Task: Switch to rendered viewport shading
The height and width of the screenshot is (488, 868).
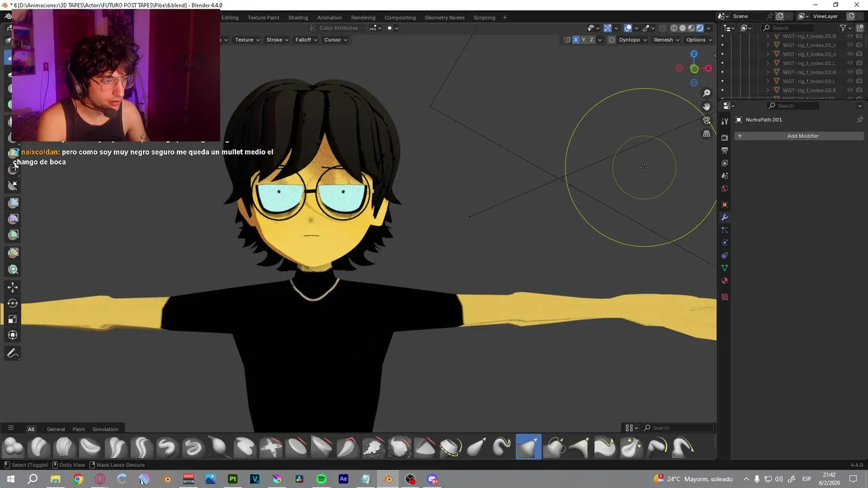Action: pos(700,28)
